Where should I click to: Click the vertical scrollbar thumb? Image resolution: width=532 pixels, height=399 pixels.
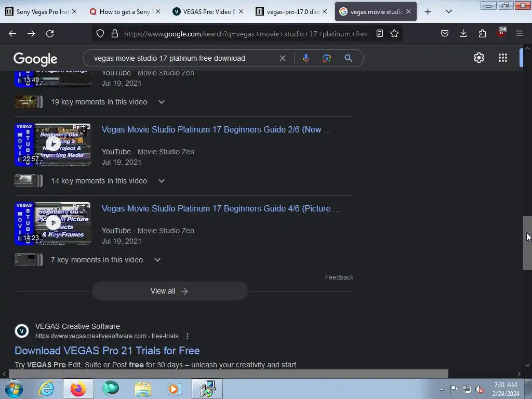tap(527, 243)
